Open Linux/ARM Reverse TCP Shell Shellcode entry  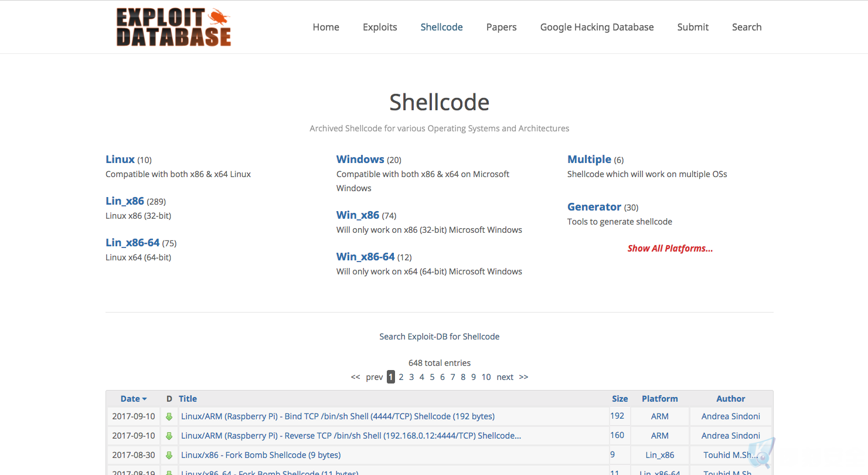[x=351, y=436]
